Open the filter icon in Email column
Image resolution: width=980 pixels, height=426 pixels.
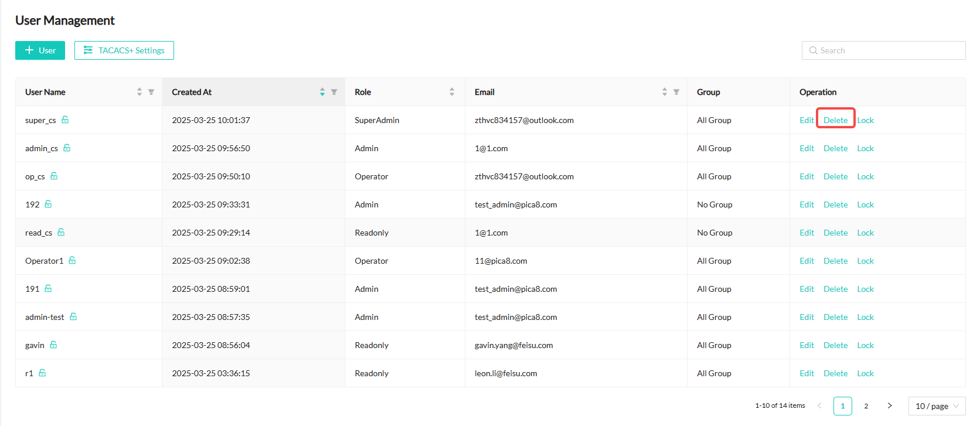(x=676, y=92)
